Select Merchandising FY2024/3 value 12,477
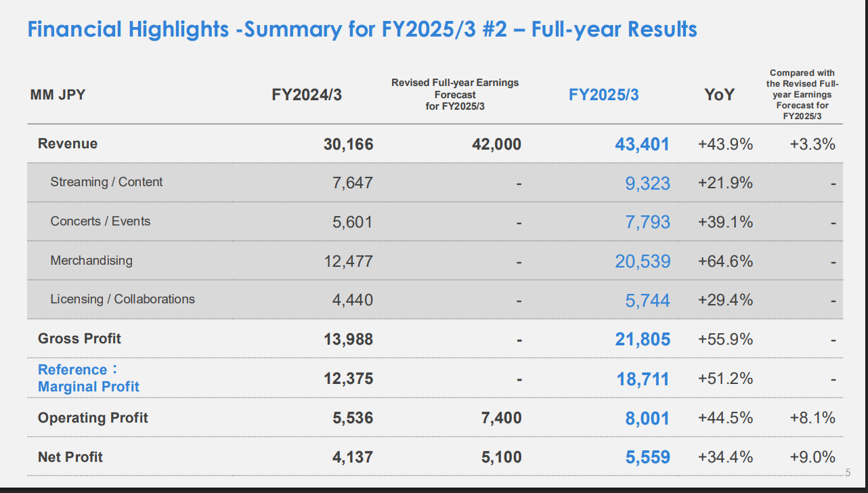This screenshot has height=493, width=868. click(x=348, y=261)
